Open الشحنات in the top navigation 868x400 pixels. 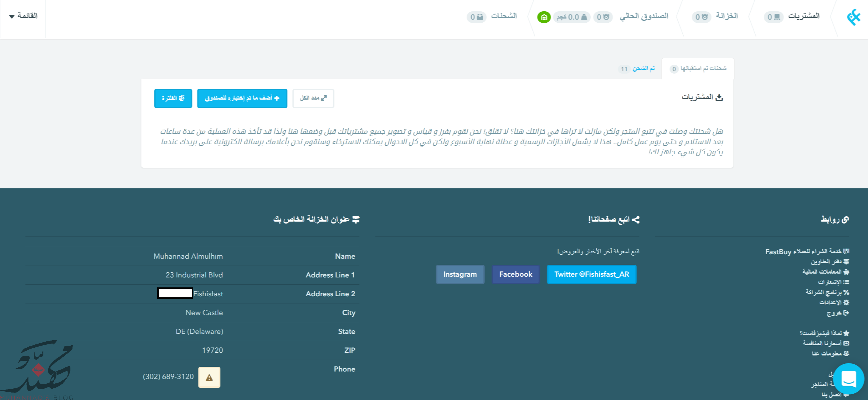(504, 16)
